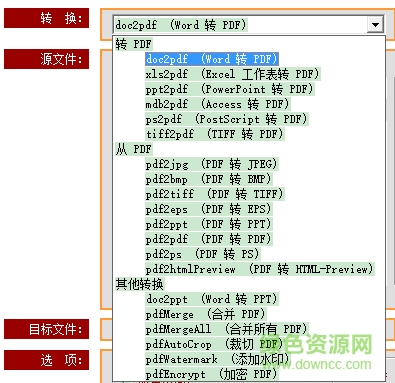395x383 pixels.
Task: Click the red 选项 label
Action: 46,360
